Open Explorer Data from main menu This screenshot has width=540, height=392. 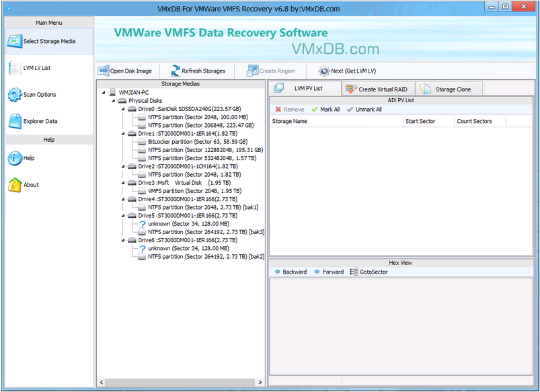pyautogui.click(x=49, y=121)
